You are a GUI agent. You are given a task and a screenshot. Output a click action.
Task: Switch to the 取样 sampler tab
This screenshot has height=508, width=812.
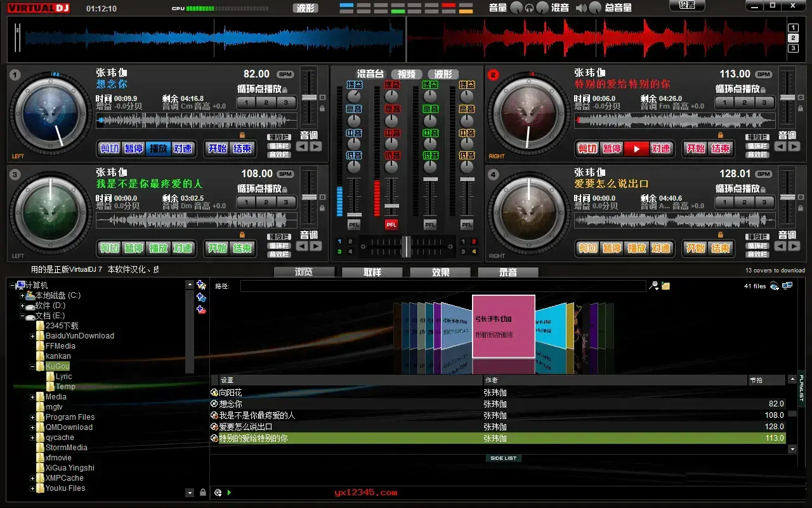coord(372,272)
